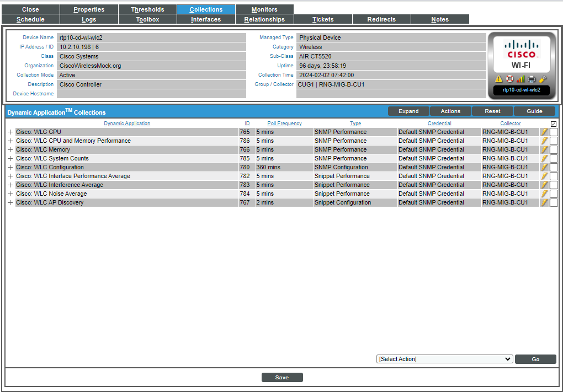Check the Cisco: WLC Noise Average checkbox
Image resolution: width=563 pixels, height=392 pixels.
(x=554, y=194)
